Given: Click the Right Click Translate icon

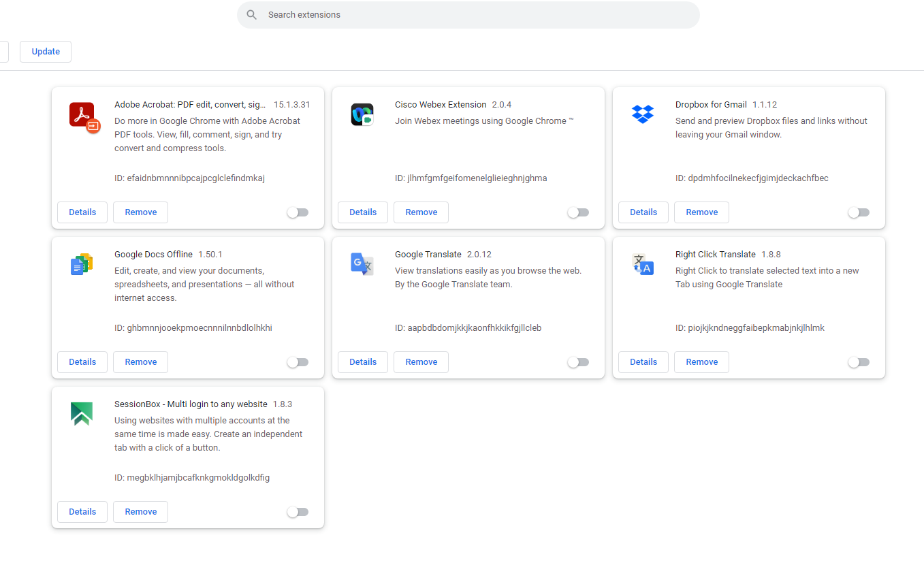Looking at the screenshot, I should click(643, 264).
